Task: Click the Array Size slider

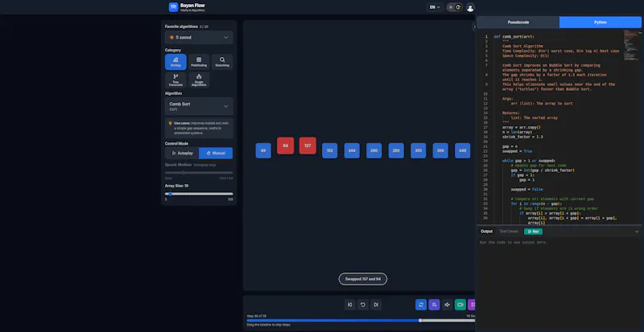Action: 199,194
